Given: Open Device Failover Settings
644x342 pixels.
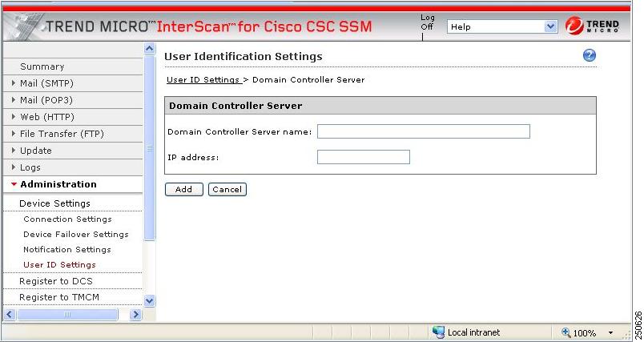Looking at the screenshot, I should coord(76,235).
